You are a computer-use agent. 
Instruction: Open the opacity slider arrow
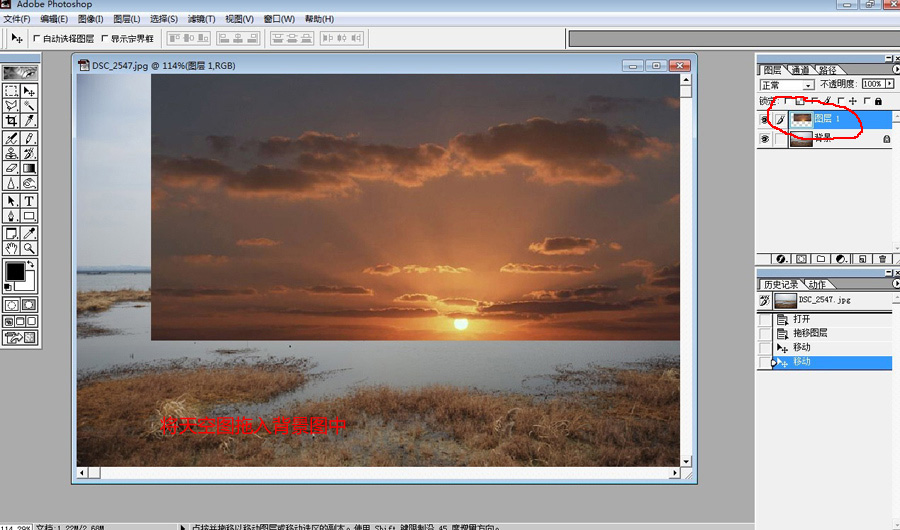(890, 84)
